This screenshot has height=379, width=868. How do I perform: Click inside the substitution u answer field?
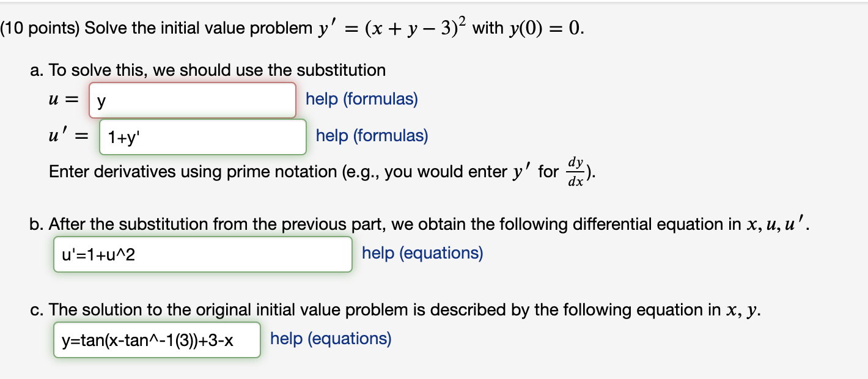coord(191,99)
